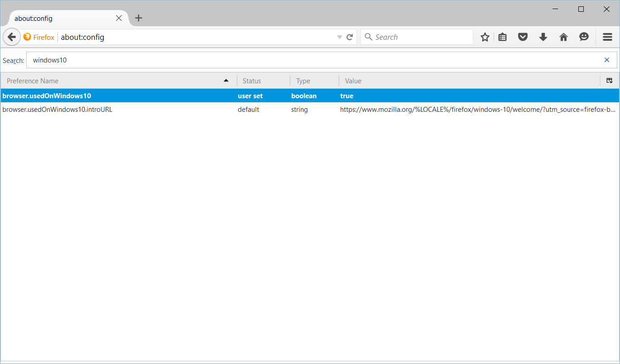620x364 pixels.
Task: Open a new tab with plus button
Action: [139, 18]
